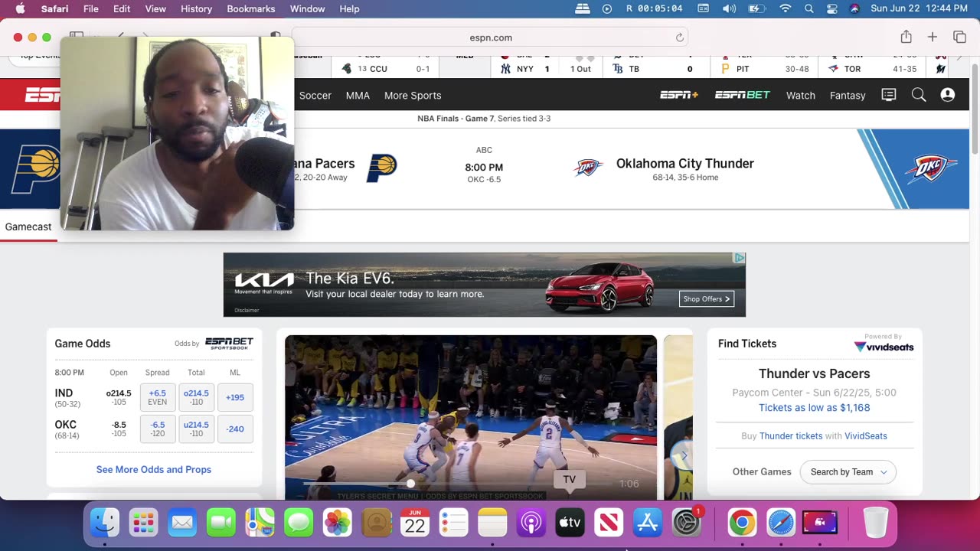Expand the Search by Team dropdown
980x551 pixels.
(848, 471)
